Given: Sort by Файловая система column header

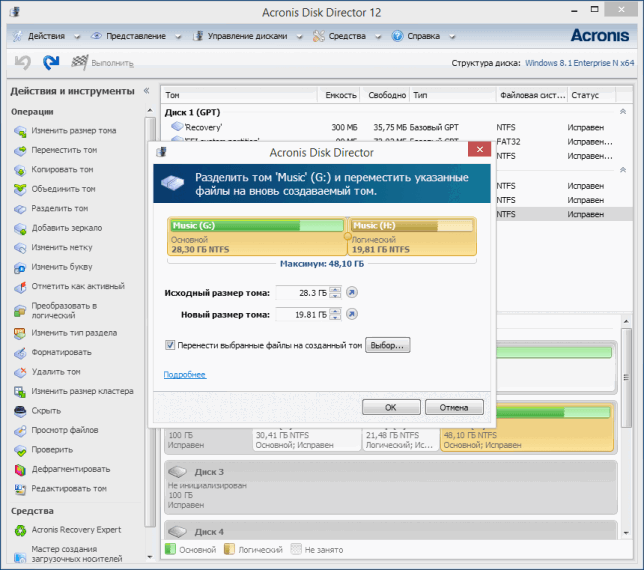Looking at the screenshot, I should pyautogui.click(x=532, y=95).
